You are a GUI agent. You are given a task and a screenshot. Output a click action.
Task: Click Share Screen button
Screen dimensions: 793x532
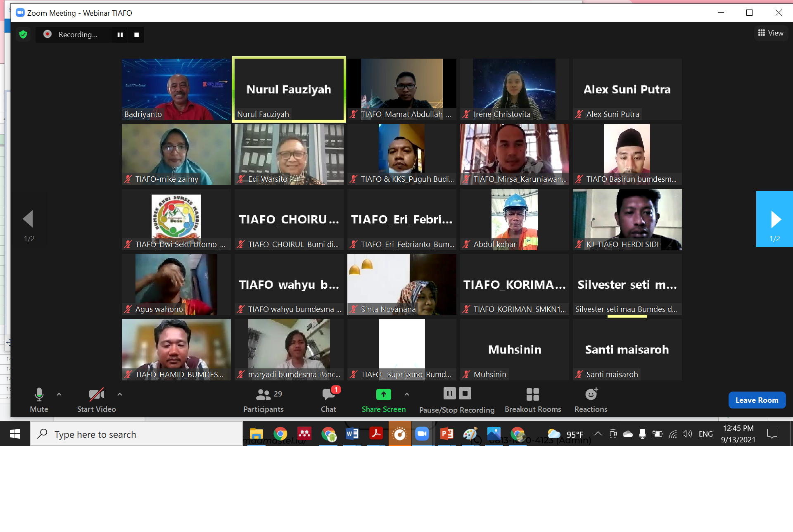(x=384, y=400)
